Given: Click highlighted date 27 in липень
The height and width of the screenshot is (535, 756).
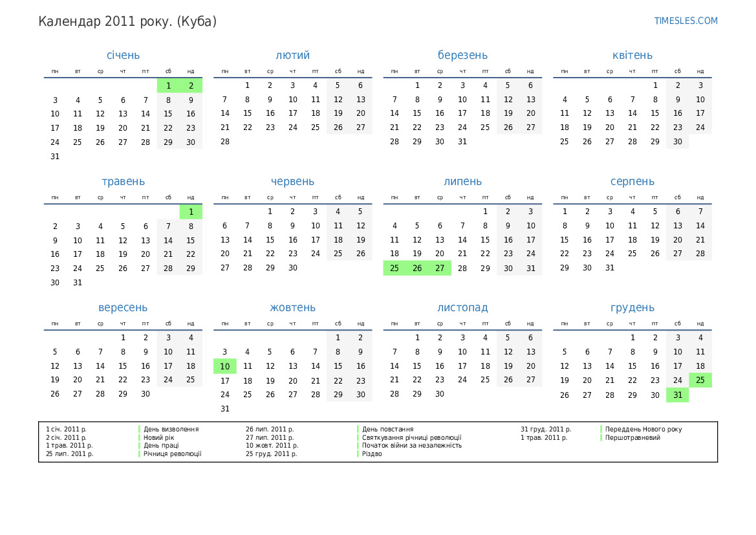Looking at the screenshot, I should (440, 268).
